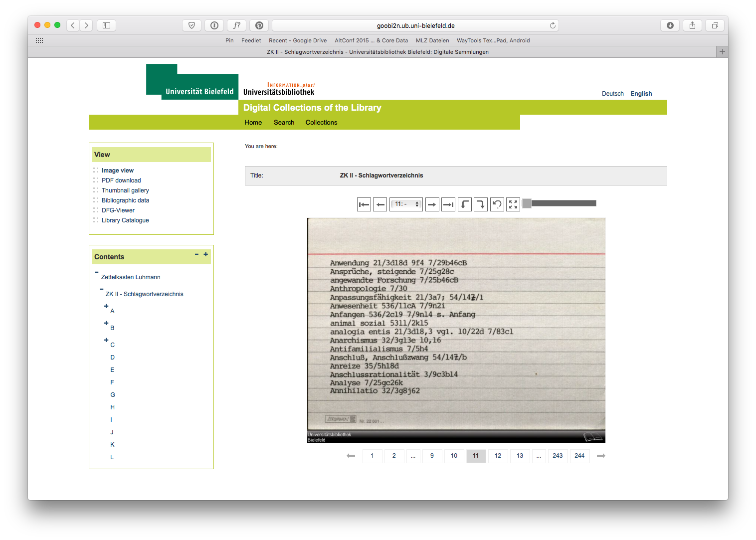Advance to the next page with toolbar arrow
The height and width of the screenshot is (540, 756).
point(432,204)
